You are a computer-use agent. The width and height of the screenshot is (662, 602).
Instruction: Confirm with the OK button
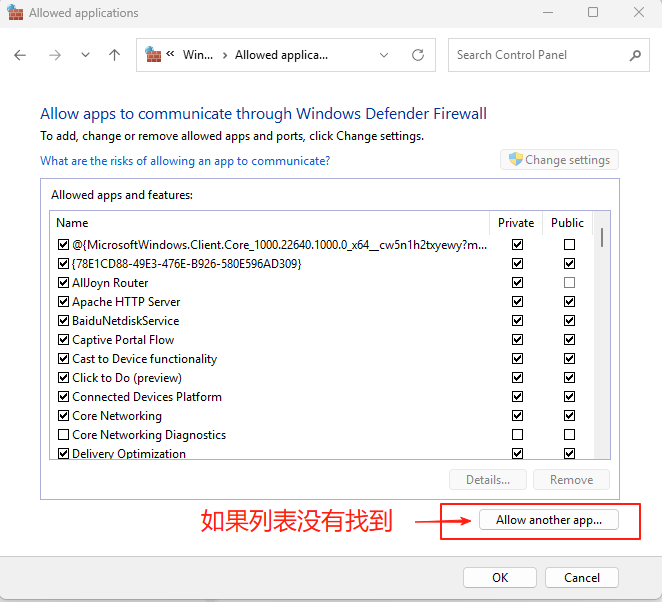coord(500,578)
